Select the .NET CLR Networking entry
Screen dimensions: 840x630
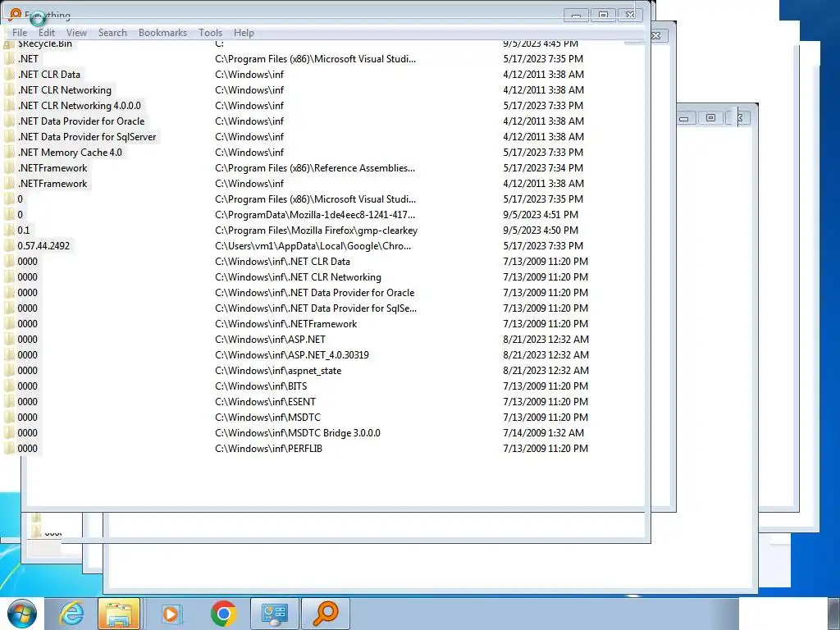(x=64, y=90)
